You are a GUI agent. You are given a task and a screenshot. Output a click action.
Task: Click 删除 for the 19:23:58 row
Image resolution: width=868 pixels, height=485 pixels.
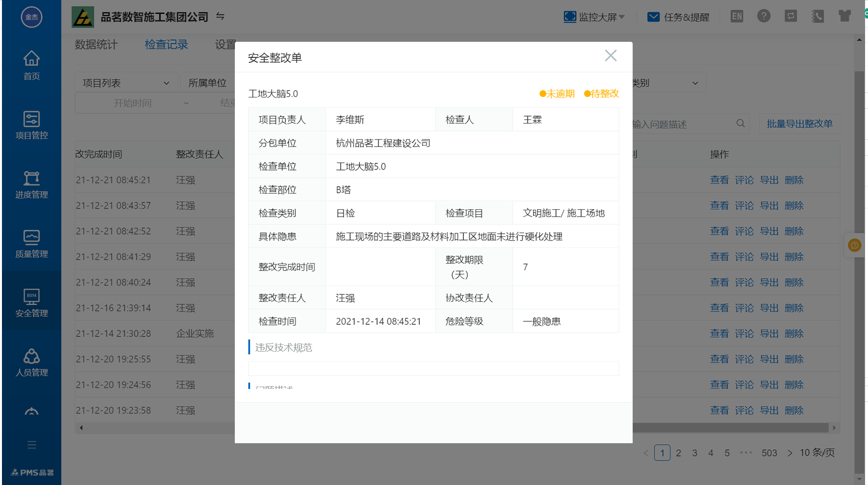click(x=794, y=410)
